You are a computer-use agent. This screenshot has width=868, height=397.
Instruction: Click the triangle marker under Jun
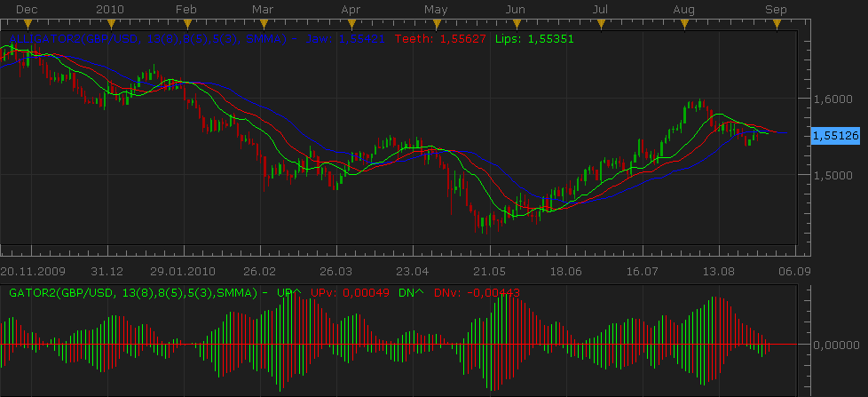(517, 24)
